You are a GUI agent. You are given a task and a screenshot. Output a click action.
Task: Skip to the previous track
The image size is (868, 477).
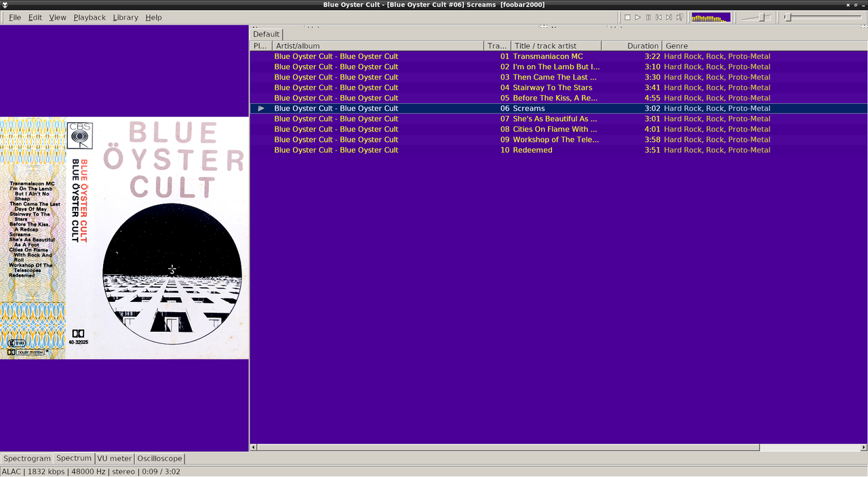(658, 17)
